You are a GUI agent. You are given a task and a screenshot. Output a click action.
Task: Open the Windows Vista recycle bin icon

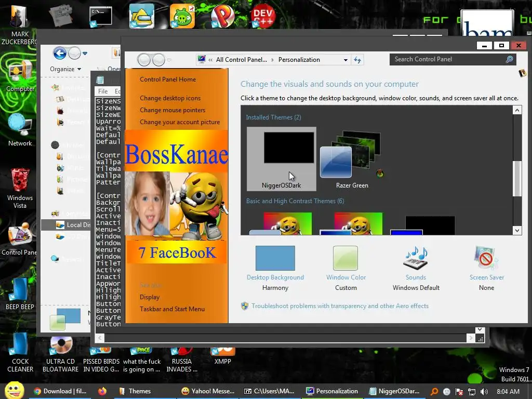[x=20, y=188]
